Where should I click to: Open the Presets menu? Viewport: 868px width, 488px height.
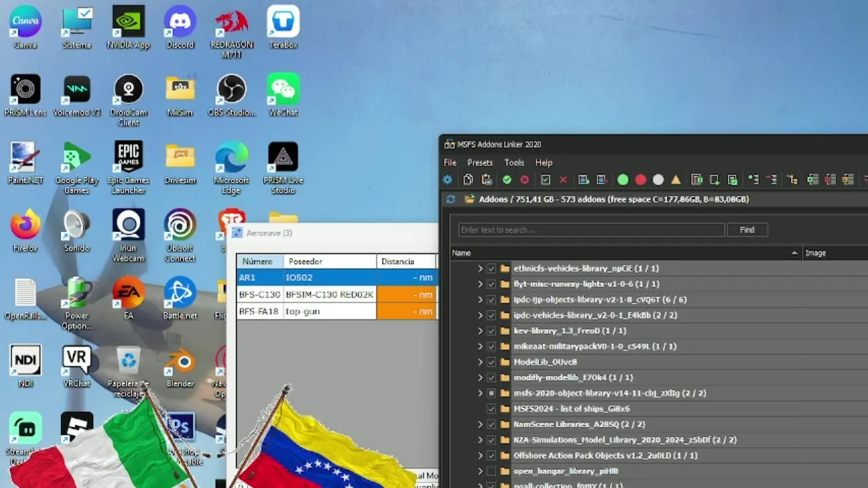coord(479,163)
